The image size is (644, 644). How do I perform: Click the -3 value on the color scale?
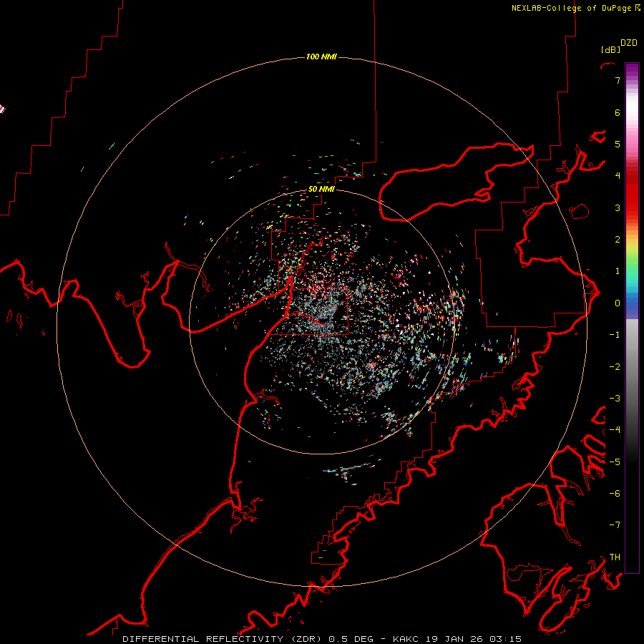(x=615, y=398)
